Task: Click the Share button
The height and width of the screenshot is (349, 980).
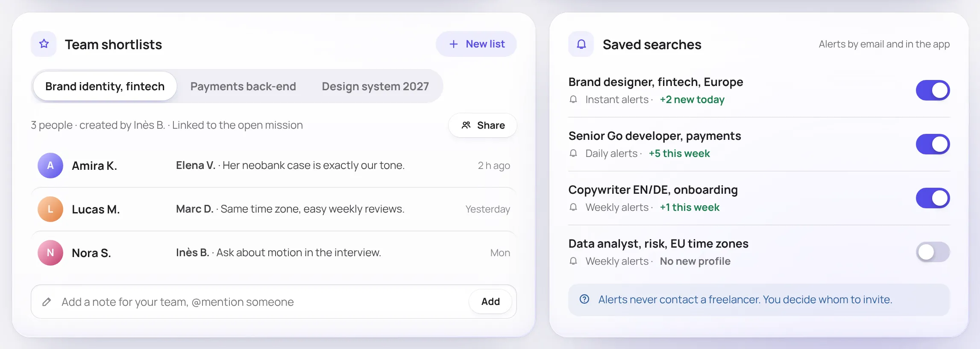Action: point(482,125)
